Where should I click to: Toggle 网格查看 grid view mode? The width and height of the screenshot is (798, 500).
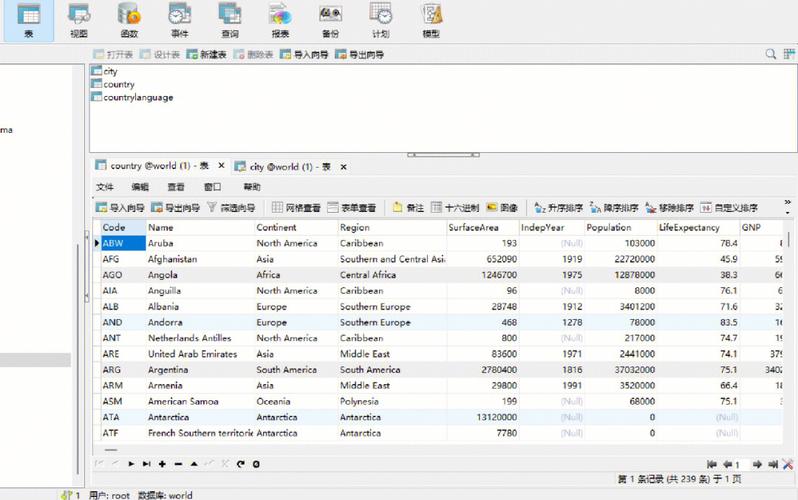pos(296,208)
